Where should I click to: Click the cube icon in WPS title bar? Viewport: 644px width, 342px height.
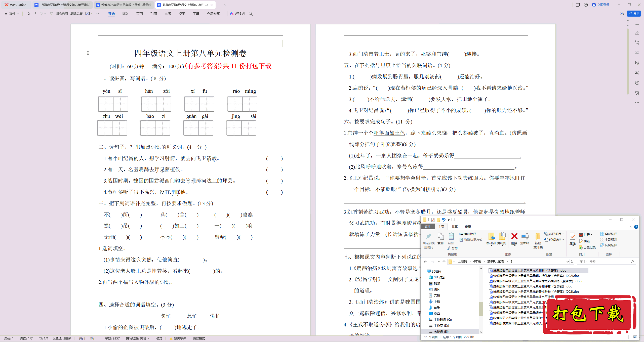tap(586, 5)
